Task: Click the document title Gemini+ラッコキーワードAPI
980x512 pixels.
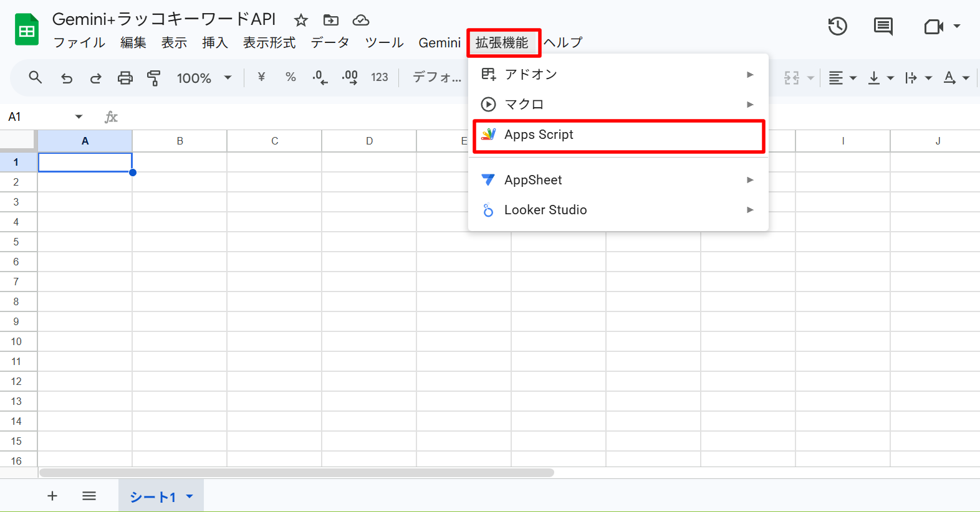Action: pyautogui.click(x=164, y=19)
